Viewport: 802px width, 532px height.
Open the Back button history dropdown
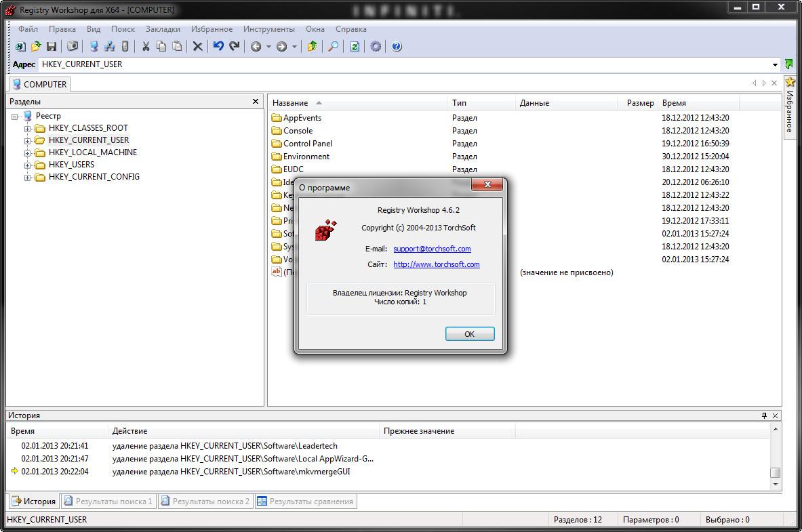tap(268, 47)
